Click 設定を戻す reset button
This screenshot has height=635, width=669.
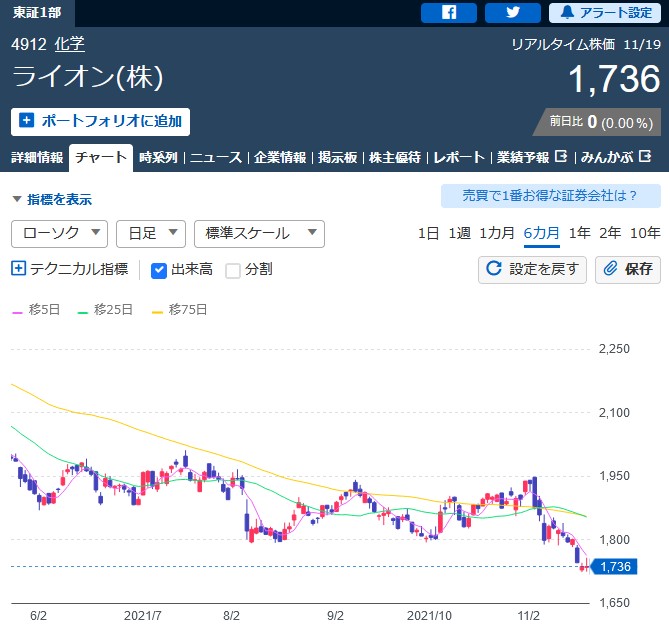(x=532, y=270)
